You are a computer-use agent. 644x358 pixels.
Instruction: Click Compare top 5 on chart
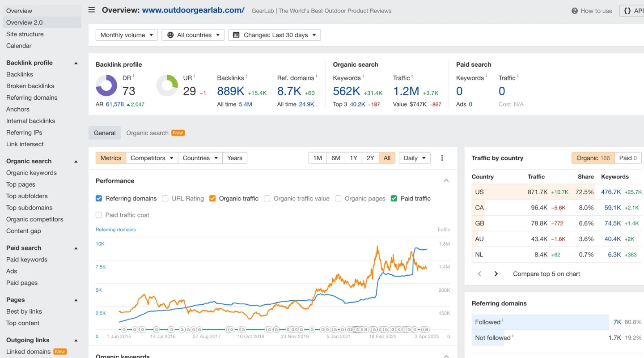click(x=547, y=274)
